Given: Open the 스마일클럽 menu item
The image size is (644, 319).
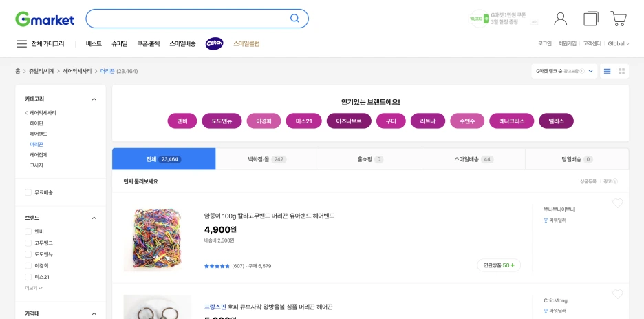Looking at the screenshot, I should click(x=246, y=43).
